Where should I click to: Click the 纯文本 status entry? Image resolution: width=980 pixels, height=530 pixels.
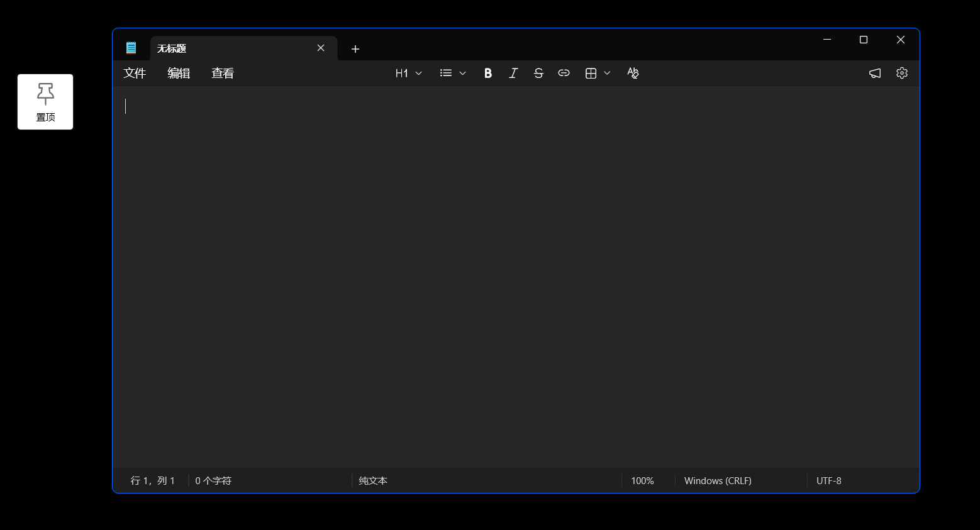point(373,480)
